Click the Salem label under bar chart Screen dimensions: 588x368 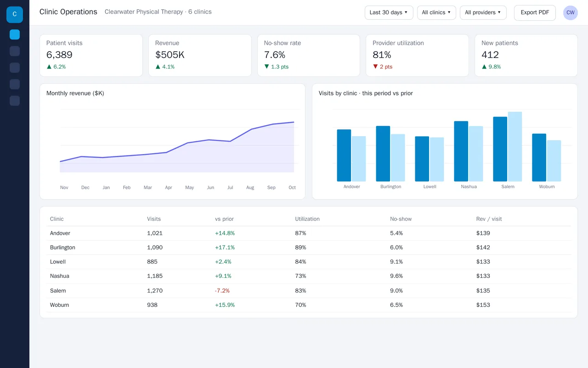[508, 187]
